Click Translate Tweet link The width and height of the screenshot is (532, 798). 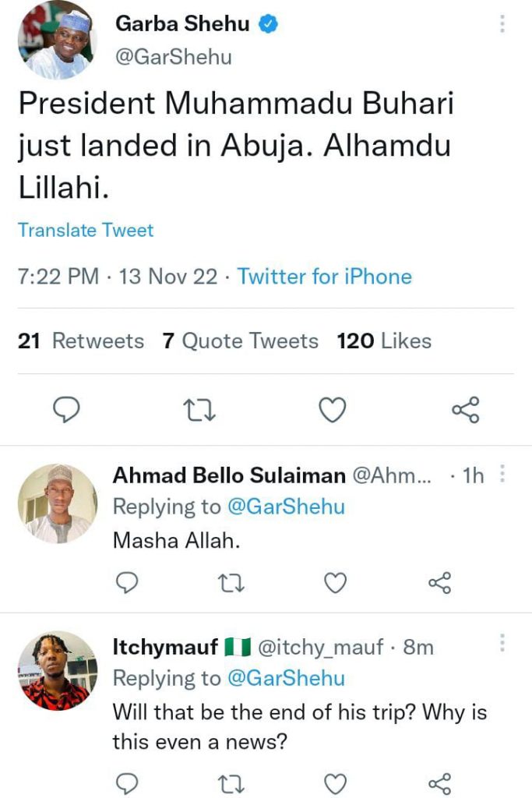(86, 231)
